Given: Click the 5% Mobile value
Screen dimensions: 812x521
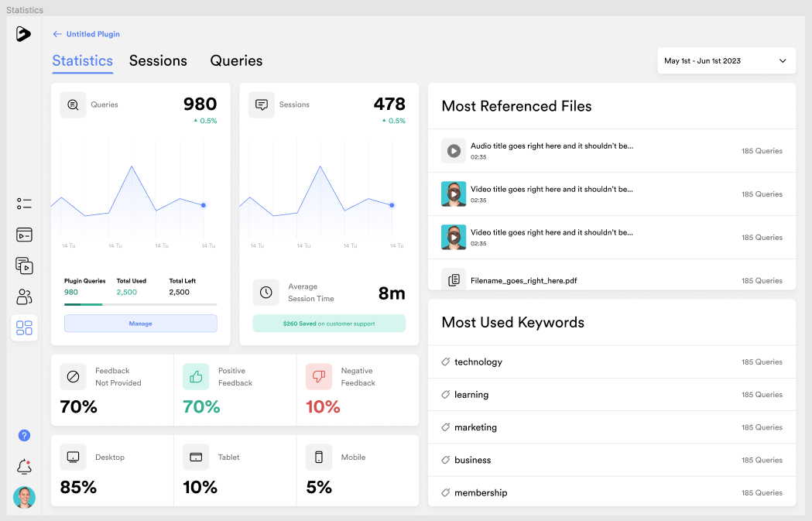Looking at the screenshot, I should pyautogui.click(x=318, y=488).
